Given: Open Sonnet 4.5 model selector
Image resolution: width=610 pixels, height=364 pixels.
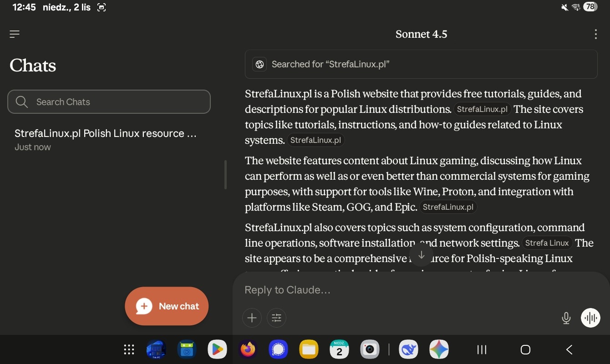Looking at the screenshot, I should (x=421, y=34).
